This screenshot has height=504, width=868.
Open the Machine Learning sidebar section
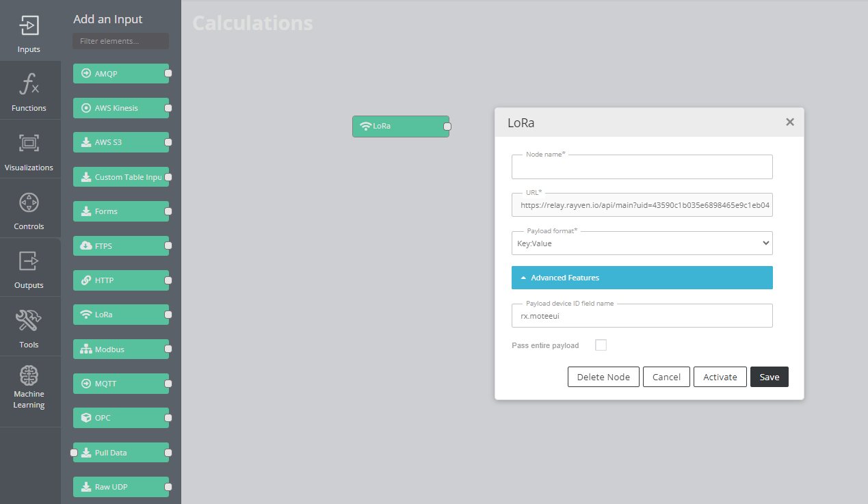tap(29, 391)
